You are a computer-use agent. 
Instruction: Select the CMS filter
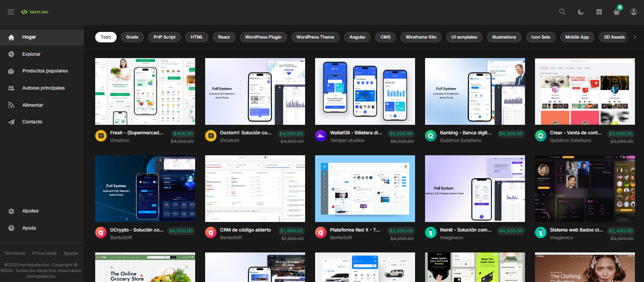tap(386, 37)
